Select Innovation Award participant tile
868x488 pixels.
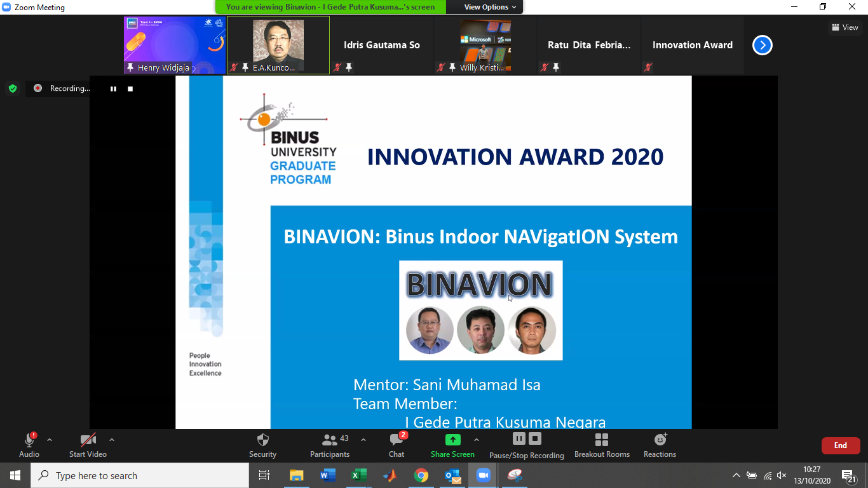pyautogui.click(x=693, y=45)
